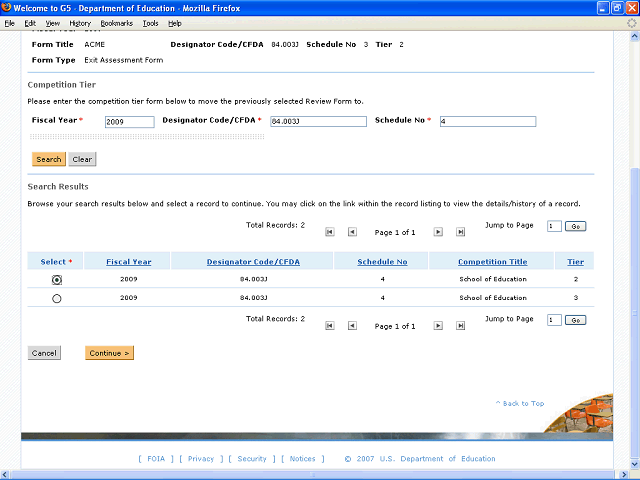Click the Cancel button
This screenshot has height=480, width=640.
pyautogui.click(x=44, y=353)
